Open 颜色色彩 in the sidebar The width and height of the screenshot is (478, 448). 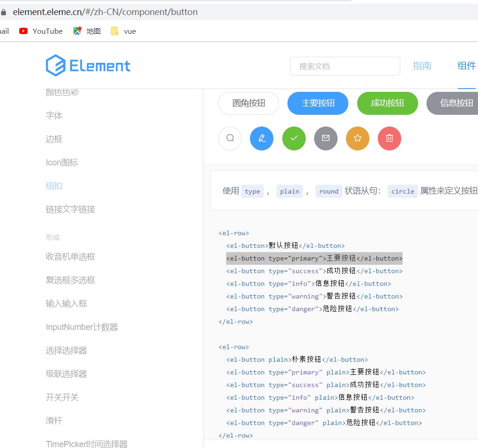(x=62, y=92)
